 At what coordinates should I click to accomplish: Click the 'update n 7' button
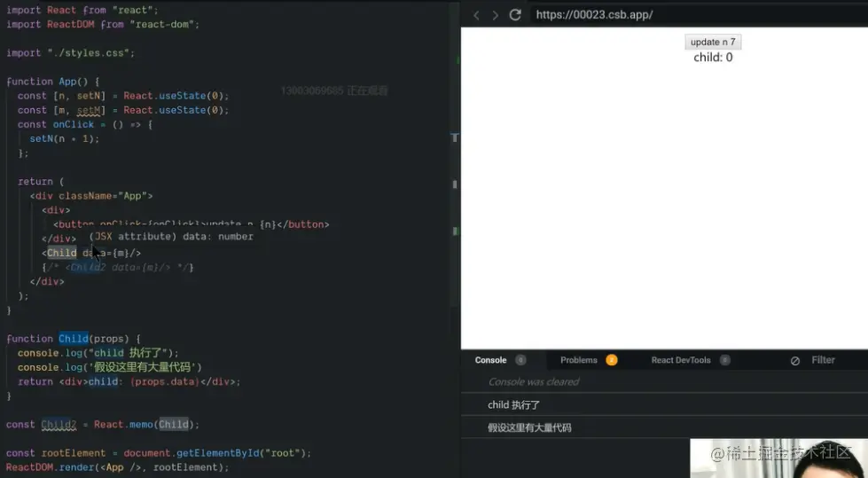[x=713, y=42]
